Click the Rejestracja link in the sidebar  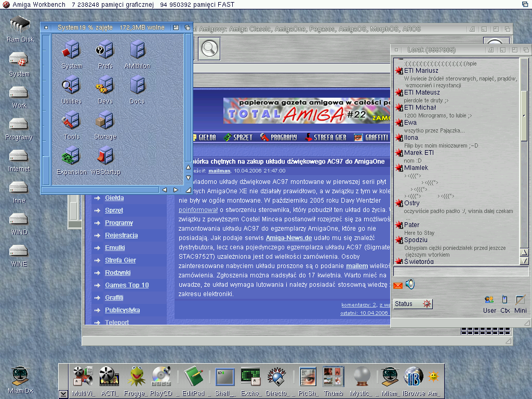click(122, 235)
